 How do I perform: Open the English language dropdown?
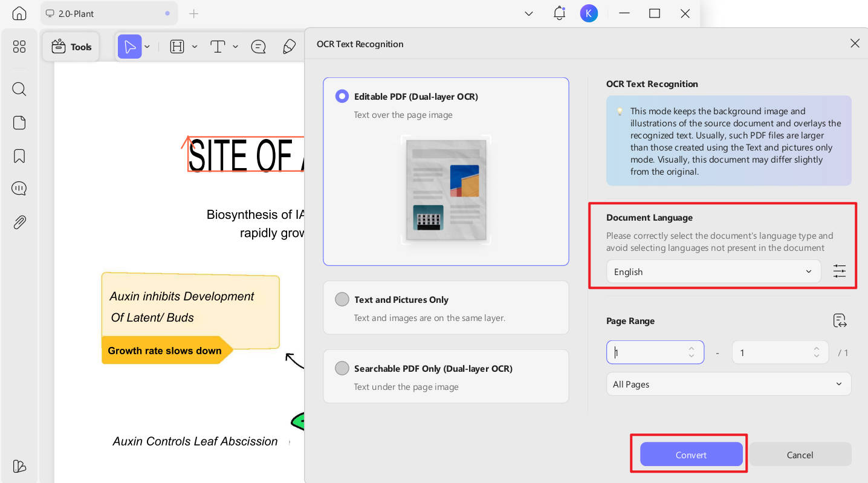click(x=713, y=271)
